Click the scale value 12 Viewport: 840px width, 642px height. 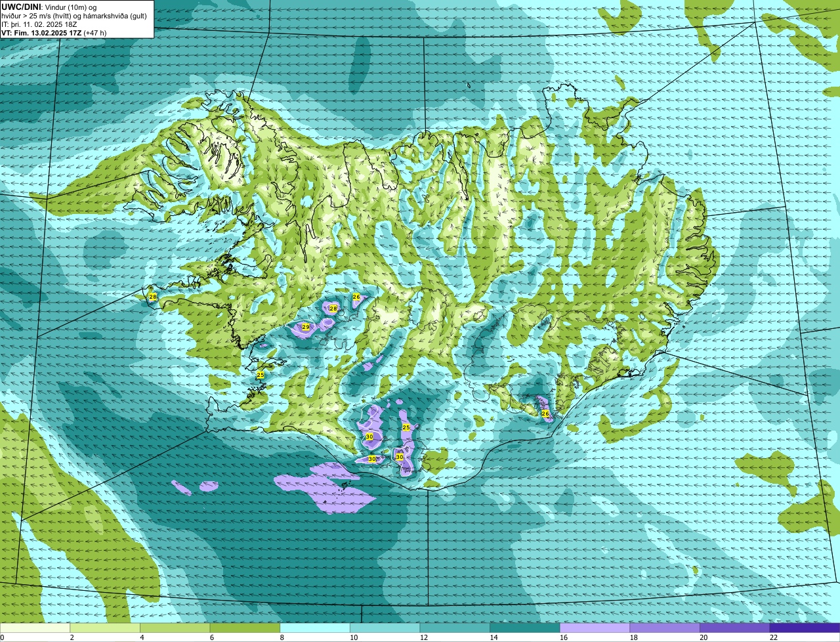point(424,637)
